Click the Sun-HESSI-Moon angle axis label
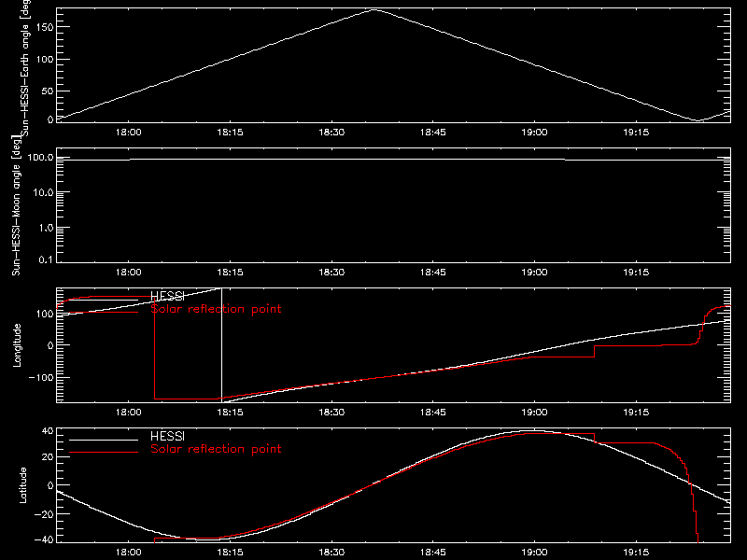The width and height of the screenshot is (747, 560). click(x=16, y=205)
